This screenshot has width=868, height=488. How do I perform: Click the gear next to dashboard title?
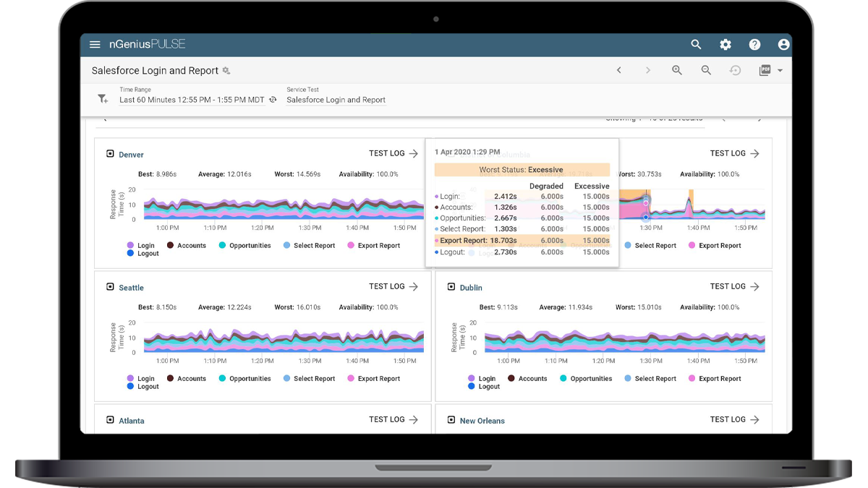(226, 71)
